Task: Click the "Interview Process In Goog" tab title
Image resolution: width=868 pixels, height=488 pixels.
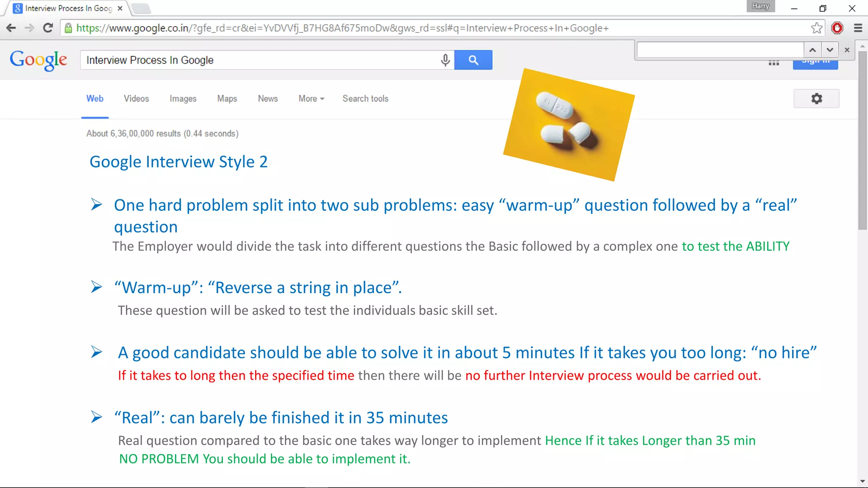Action: click(68, 8)
